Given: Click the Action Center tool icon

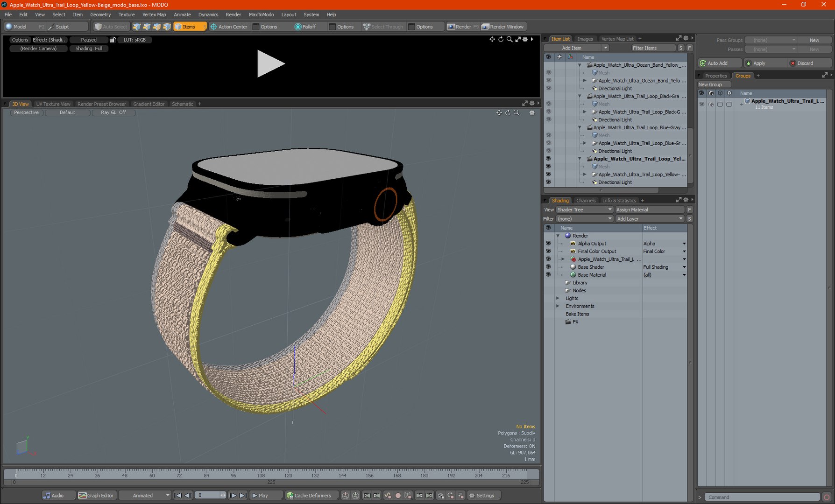Looking at the screenshot, I should coord(214,27).
